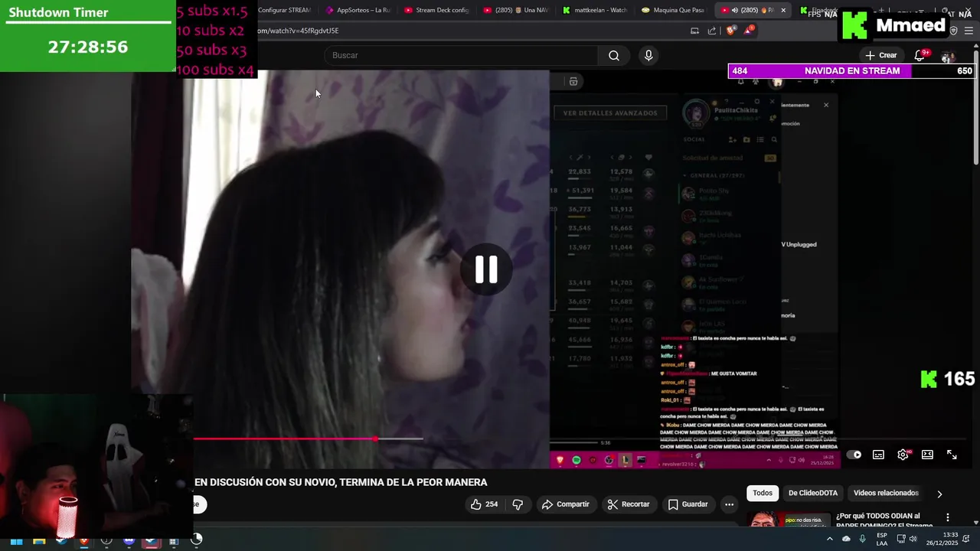980x551 pixels.
Task: Resume the video with the center play/pause overlay
Action: [486, 269]
